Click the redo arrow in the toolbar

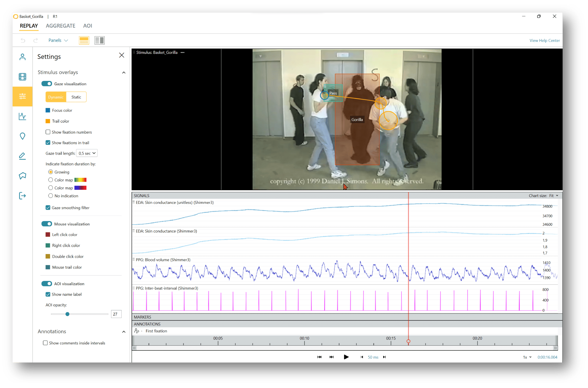[x=36, y=40]
